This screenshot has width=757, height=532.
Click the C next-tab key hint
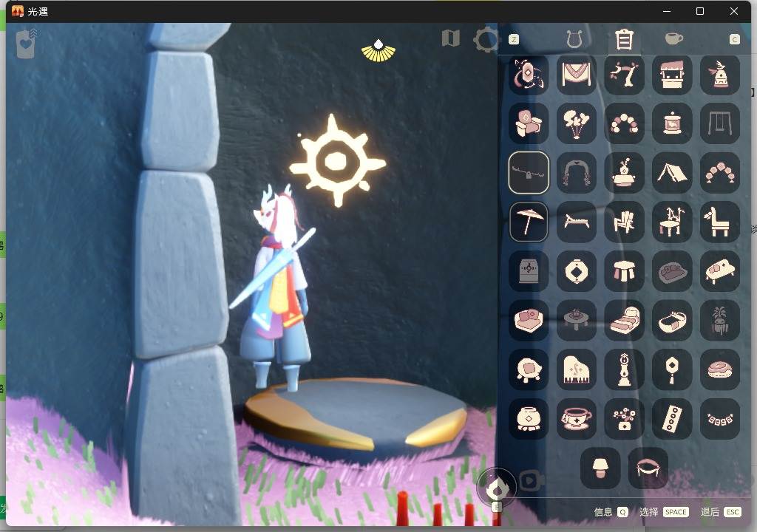point(734,40)
